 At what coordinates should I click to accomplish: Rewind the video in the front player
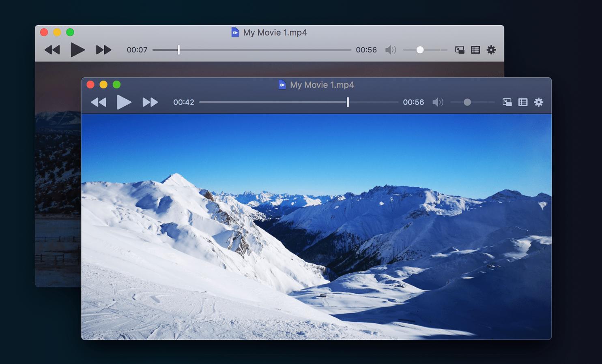99,102
